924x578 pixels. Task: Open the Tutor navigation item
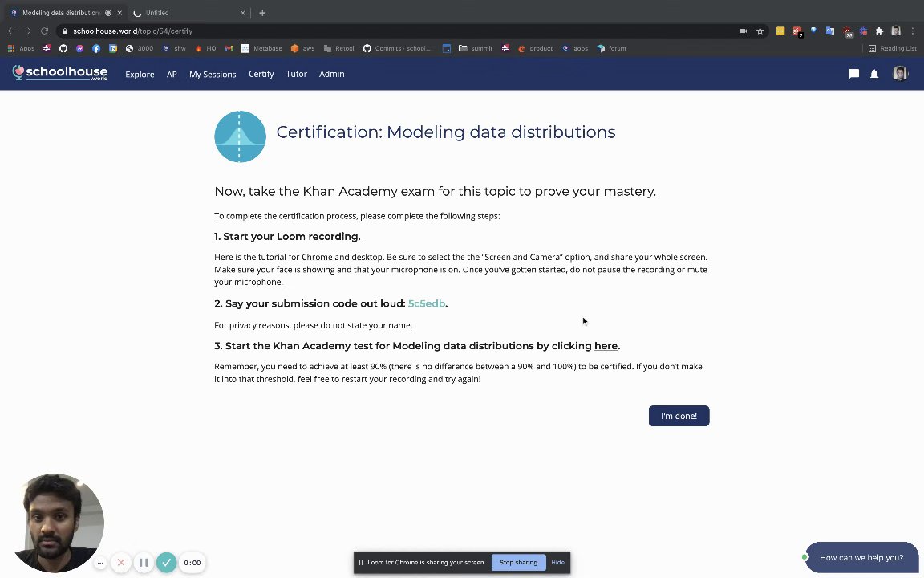coord(297,74)
